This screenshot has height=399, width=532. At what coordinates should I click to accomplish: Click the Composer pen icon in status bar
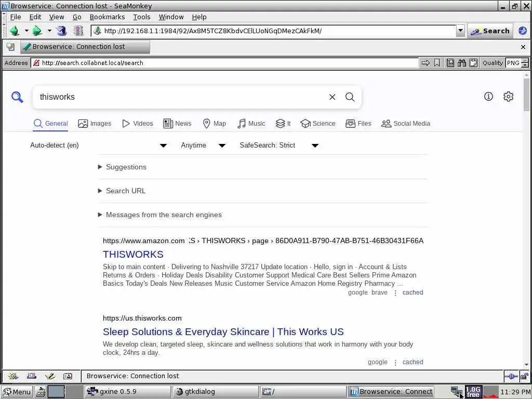point(50,376)
